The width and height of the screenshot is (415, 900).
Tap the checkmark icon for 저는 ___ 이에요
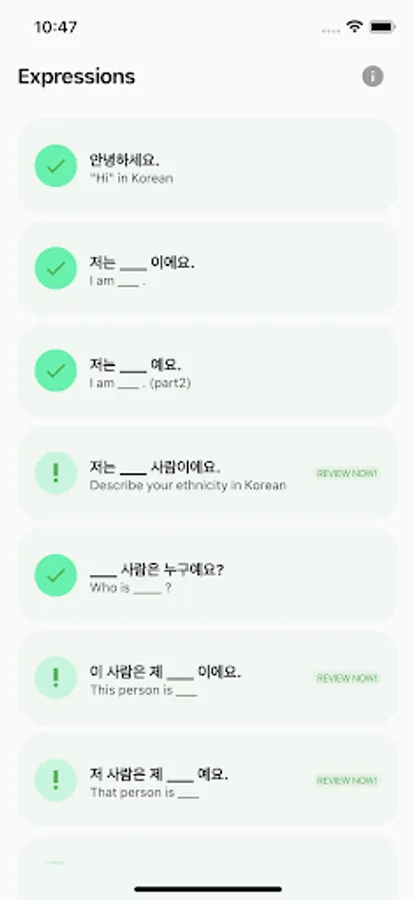(56, 268)
